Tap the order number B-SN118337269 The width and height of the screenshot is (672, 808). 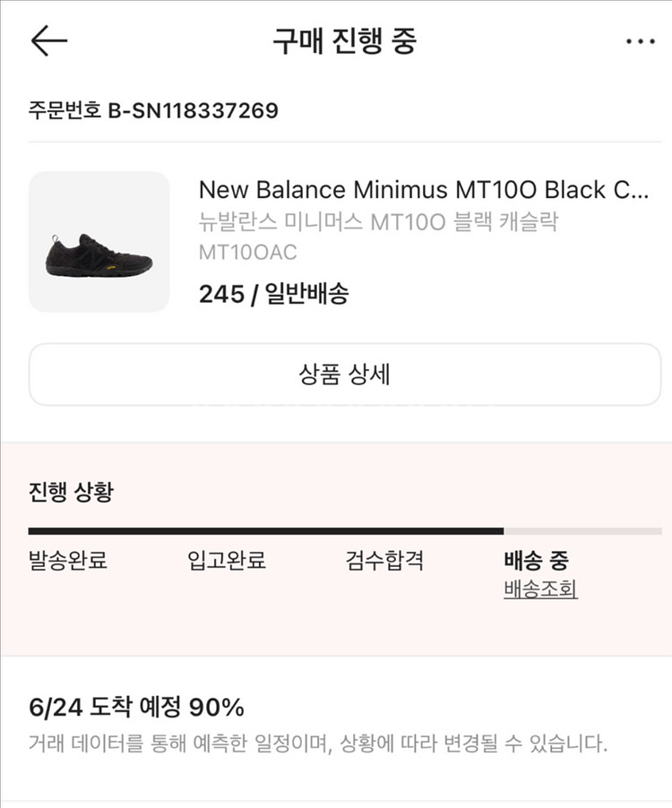click(x=154, y=111)
